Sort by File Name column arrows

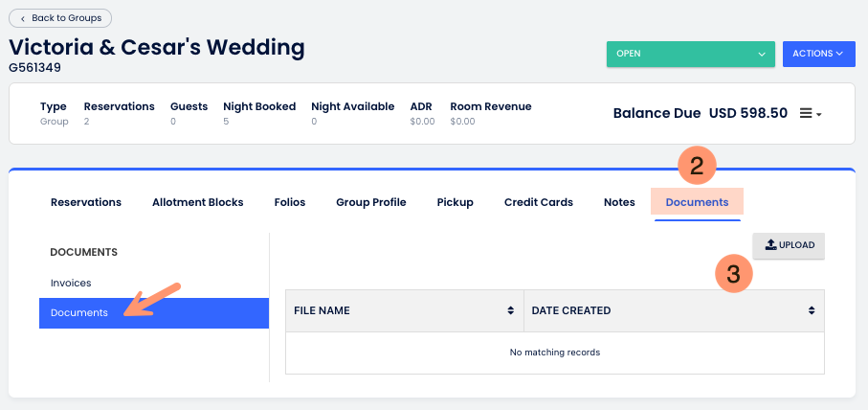[x=511, y=310]
